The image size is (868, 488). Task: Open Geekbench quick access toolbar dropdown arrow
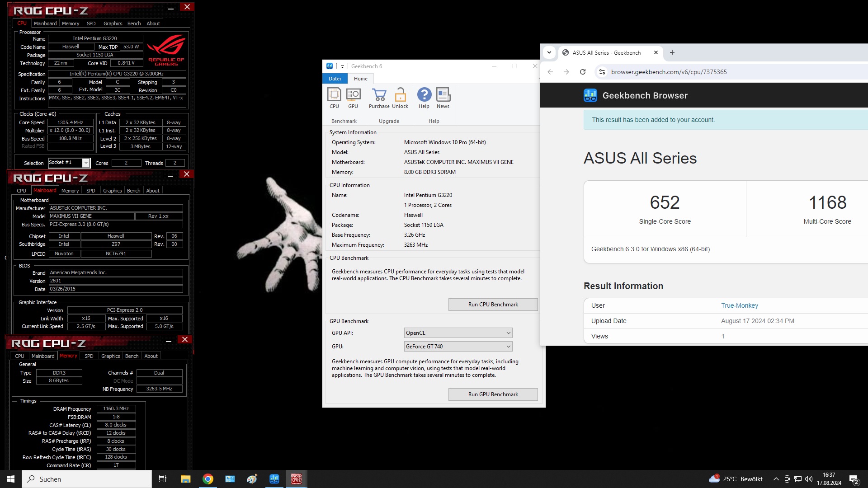(342, 66)
